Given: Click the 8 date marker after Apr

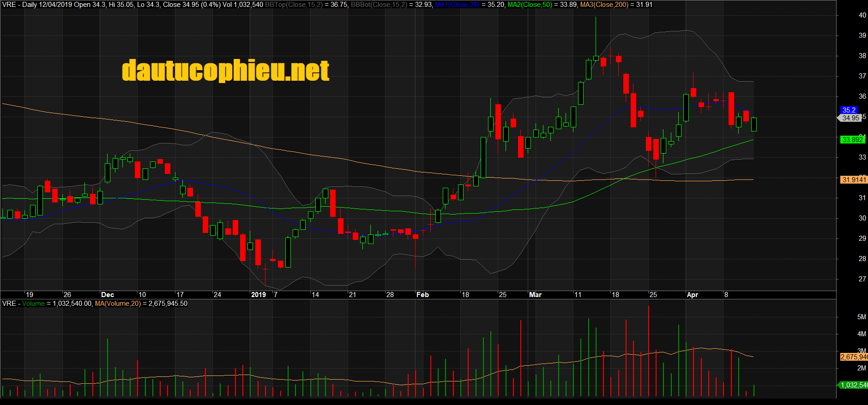Looking at the screenshot, I should click(726, 295).
